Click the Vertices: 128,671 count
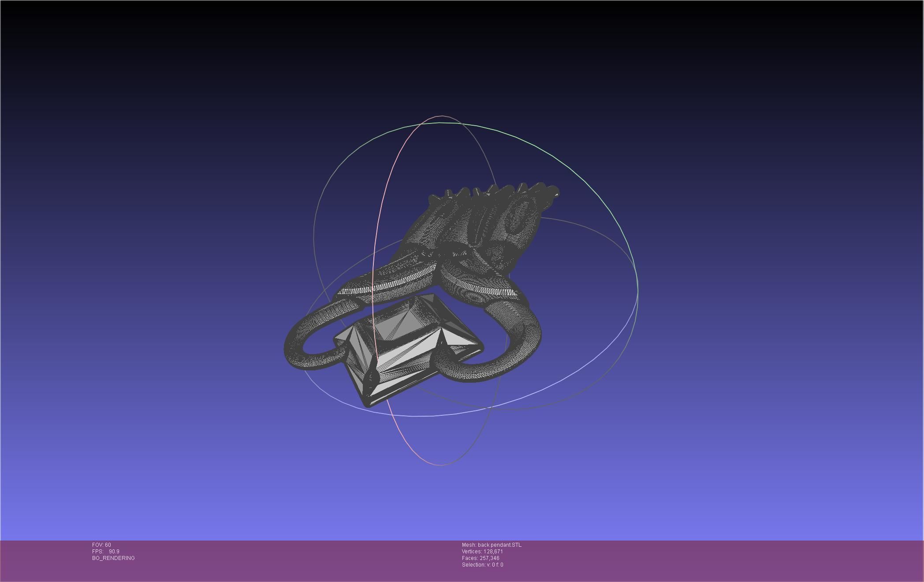924x582 pixels. (482, 552)
